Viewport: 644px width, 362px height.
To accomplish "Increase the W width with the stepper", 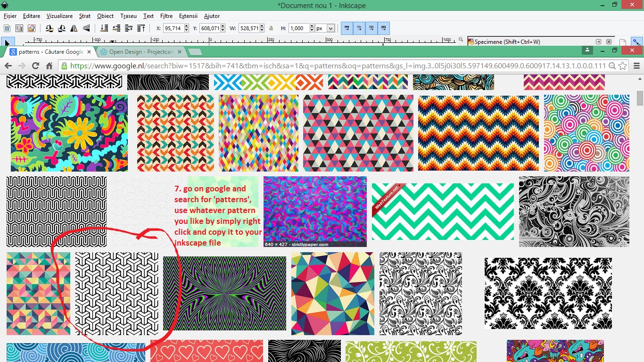I will (x=262, y=26).
